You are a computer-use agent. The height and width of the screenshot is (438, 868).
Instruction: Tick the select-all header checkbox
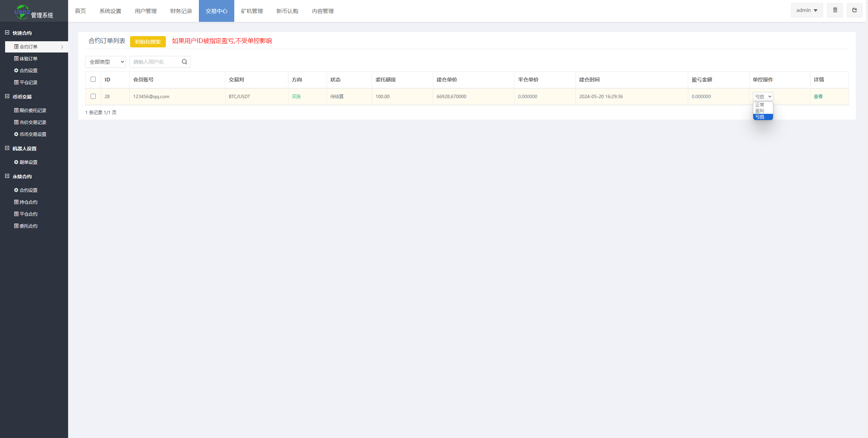point(93,79)
